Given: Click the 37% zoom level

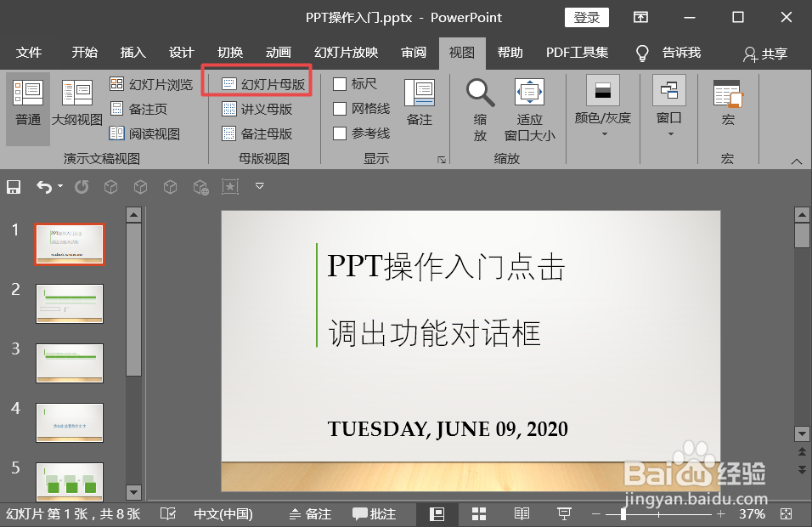Looking at the screenshot, I should point(752,513).
